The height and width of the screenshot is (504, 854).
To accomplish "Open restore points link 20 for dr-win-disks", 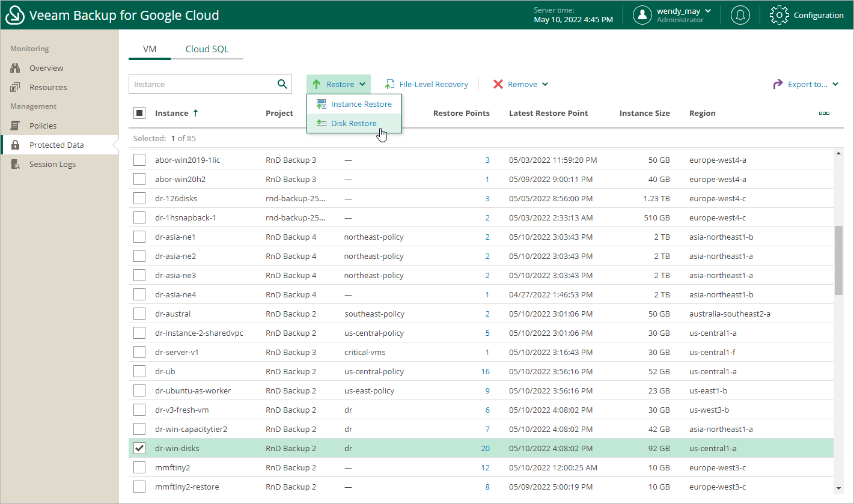I will (485, 448).
